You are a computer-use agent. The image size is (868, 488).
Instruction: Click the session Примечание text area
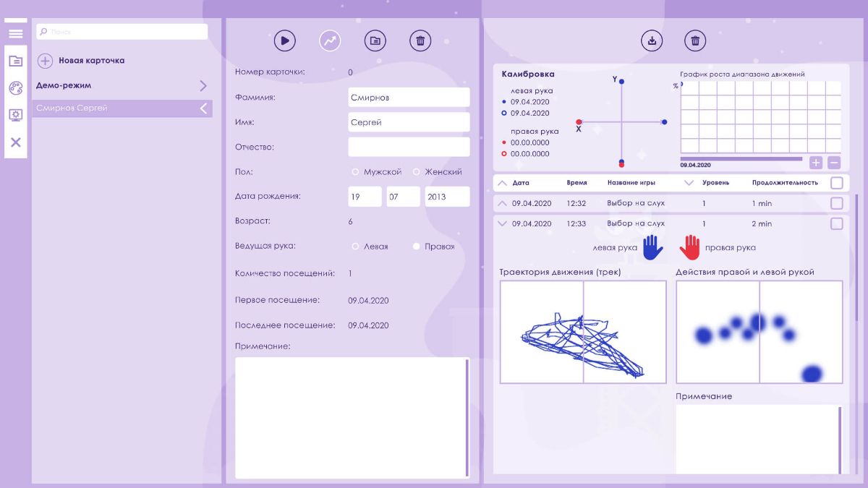759,440
